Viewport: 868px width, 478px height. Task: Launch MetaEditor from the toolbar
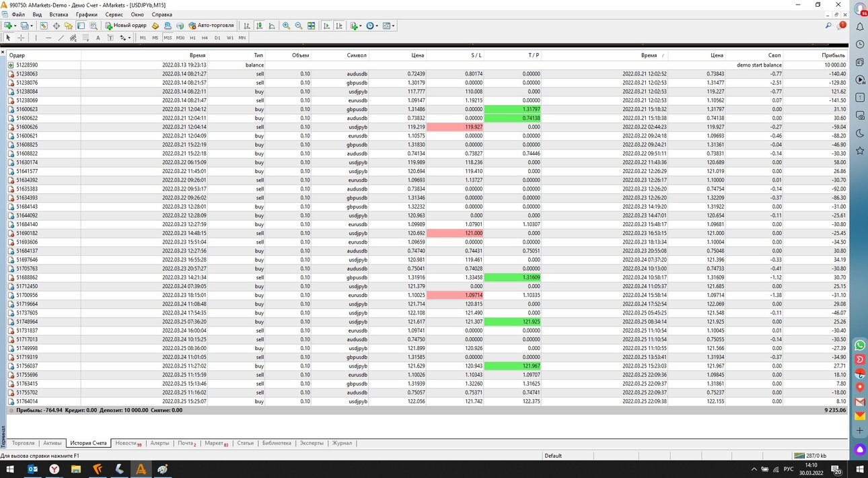pos(155,26)
